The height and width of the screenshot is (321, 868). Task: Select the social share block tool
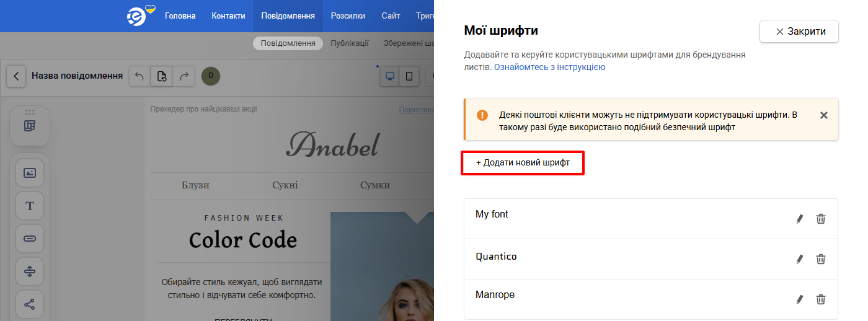click(30, 304)
